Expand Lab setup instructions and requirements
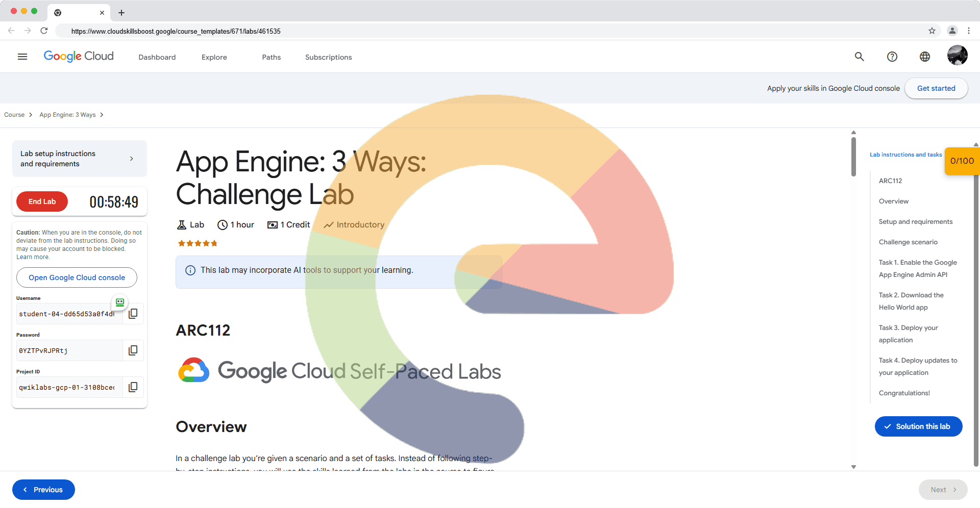 click(80, 159)
